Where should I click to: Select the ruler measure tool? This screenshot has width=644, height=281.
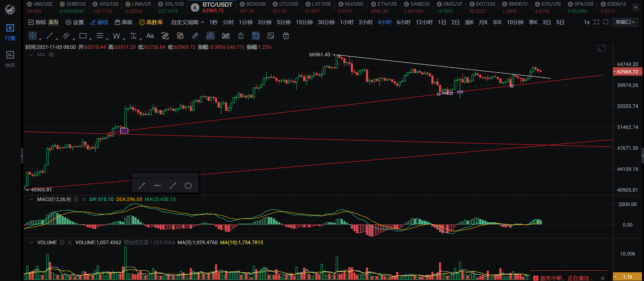pos(195,36)
